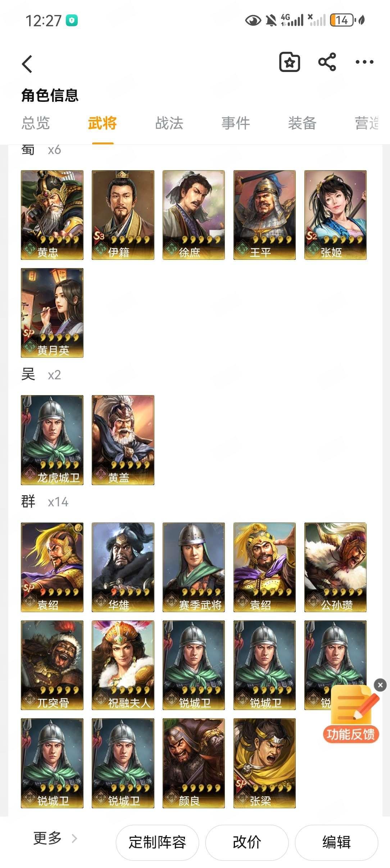The width and height of the screenshot is (390, 868).
Task: Open the 事件 tab
Action: pyautogui.click(x=236, y=123)
